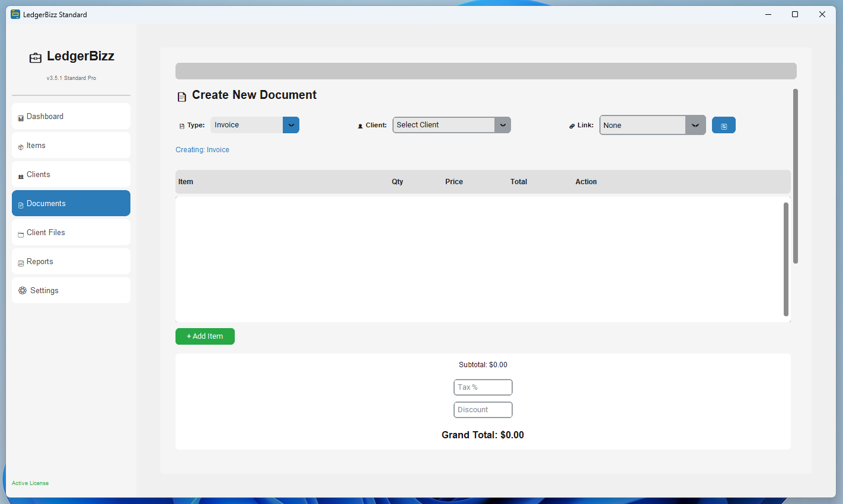843x504 pixels.
Task: Minimize the LedgerBizz window
Action: click(768, 14)
